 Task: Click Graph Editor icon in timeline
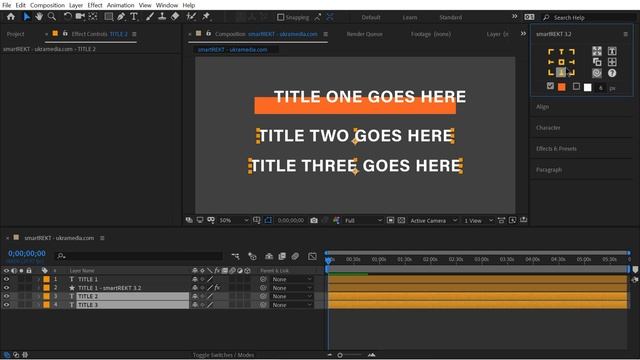312,256
